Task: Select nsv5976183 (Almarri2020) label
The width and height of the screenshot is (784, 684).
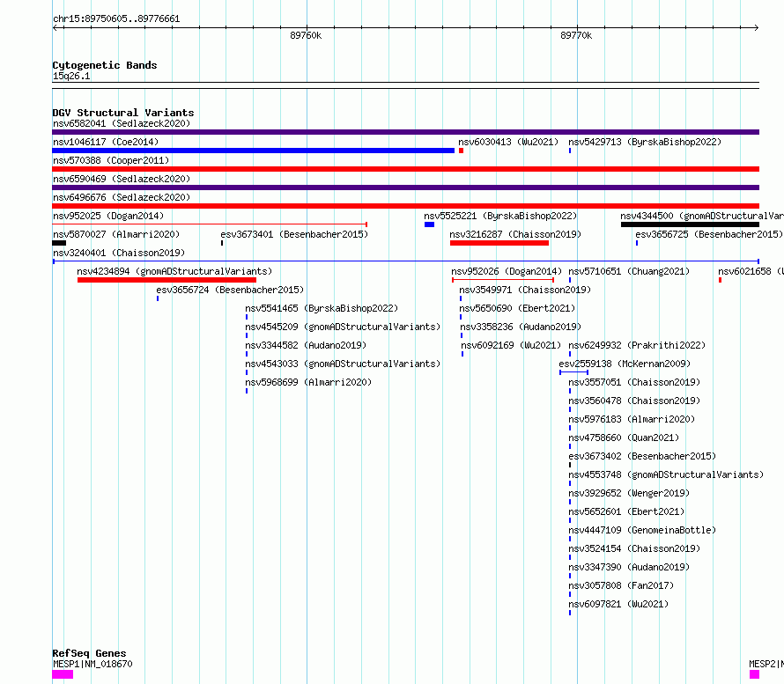Action: (632, 419)
